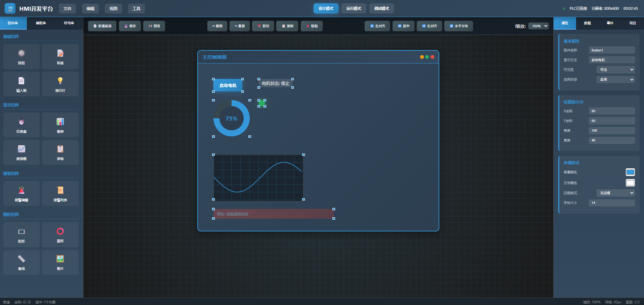Click the 左对齐 align left button
Screen dimensions: 644x305
377,26
